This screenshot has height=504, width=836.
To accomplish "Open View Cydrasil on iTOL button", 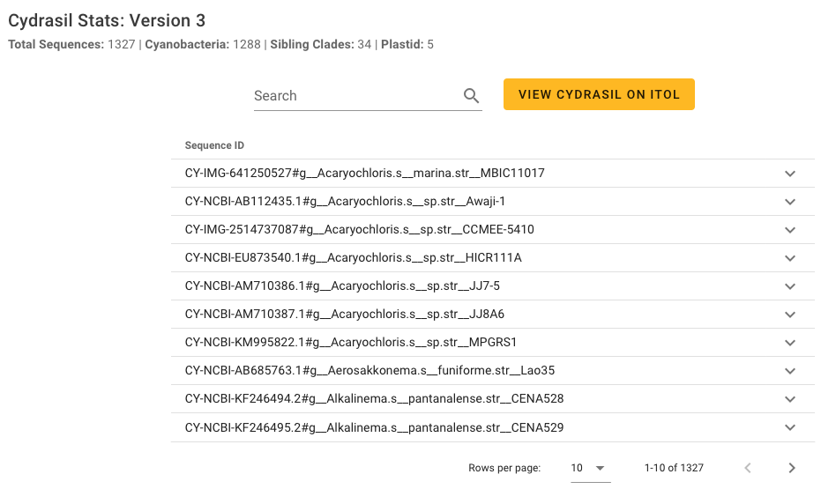I will point(599,94).
